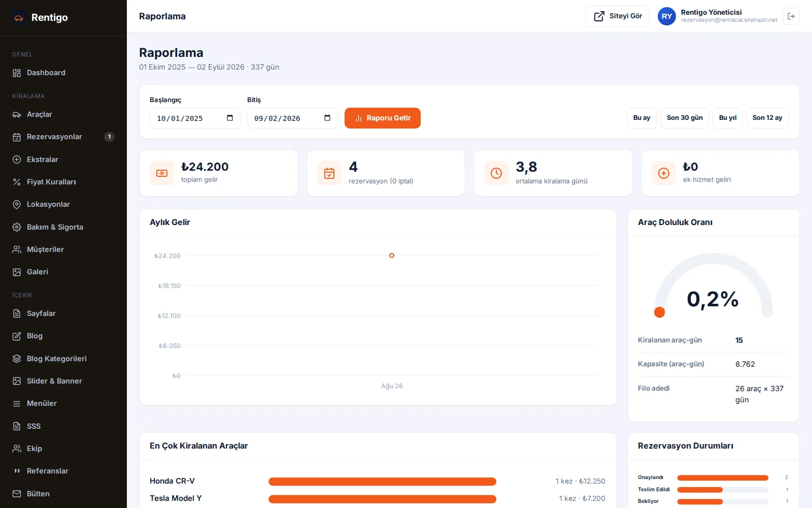The width and height of the screenshot is (812, 508).
Task: Click the Blog Kategorileri layers icon
Action: pos(17,359)
